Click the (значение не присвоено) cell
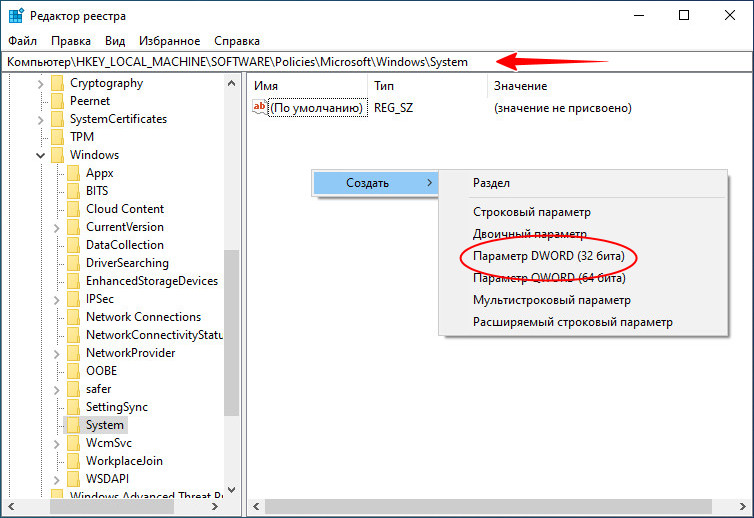Viewport: 754px width, 518px height. pyautogui.click(x=563, y=108)
